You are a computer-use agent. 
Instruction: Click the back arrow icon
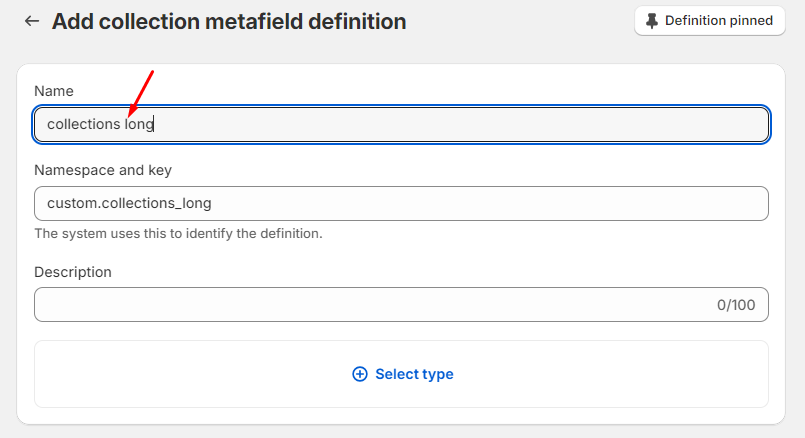(x=32, y=21)
